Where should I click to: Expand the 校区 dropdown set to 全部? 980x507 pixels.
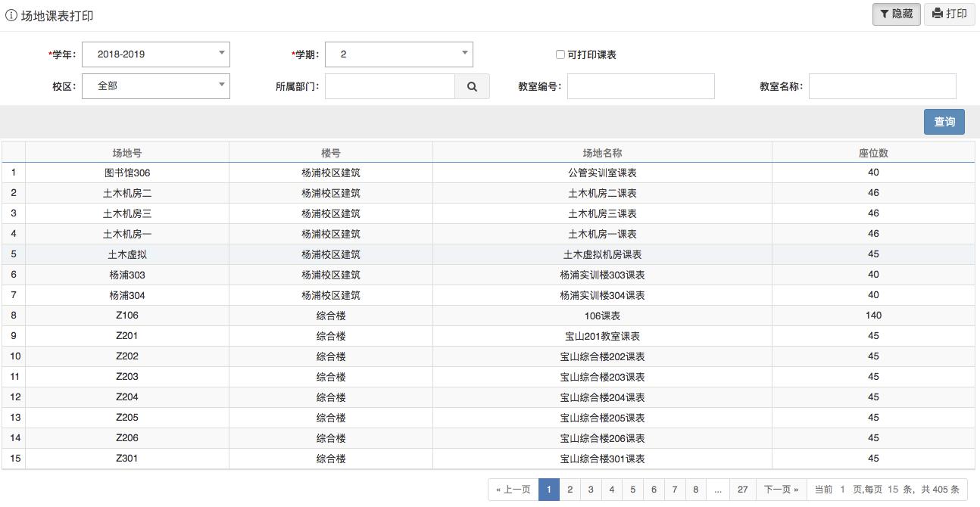(x=155, y=86)
